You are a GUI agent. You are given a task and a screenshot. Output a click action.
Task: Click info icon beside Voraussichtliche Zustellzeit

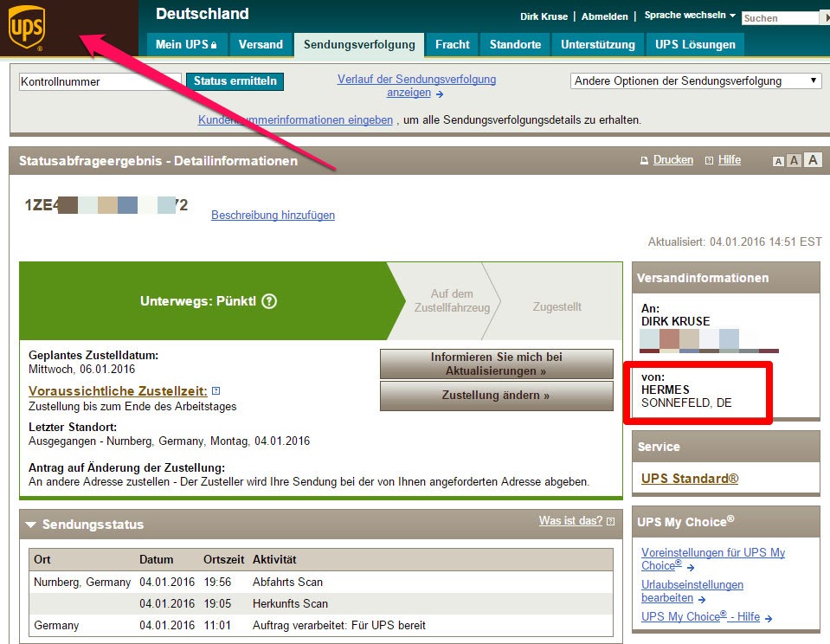(216, 391)
